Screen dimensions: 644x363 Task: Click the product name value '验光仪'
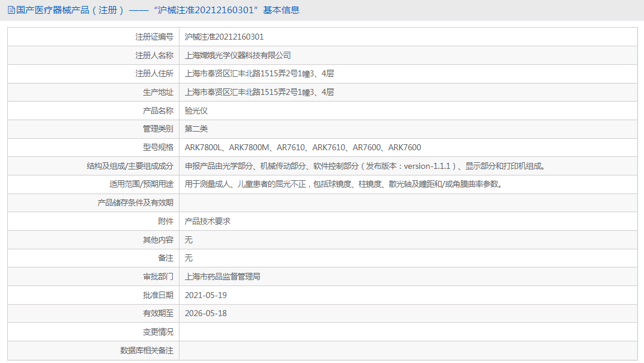196,111
